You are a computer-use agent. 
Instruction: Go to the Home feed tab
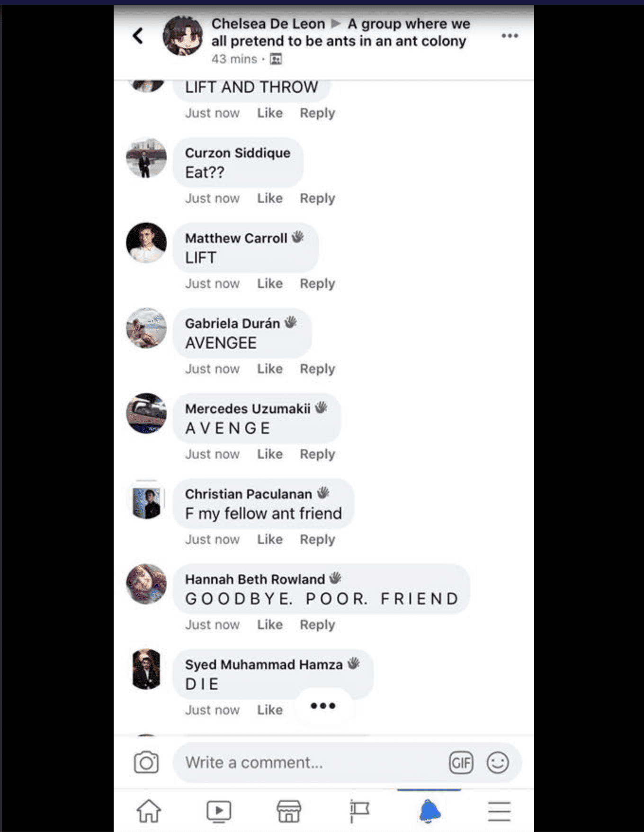click(149, 811)
